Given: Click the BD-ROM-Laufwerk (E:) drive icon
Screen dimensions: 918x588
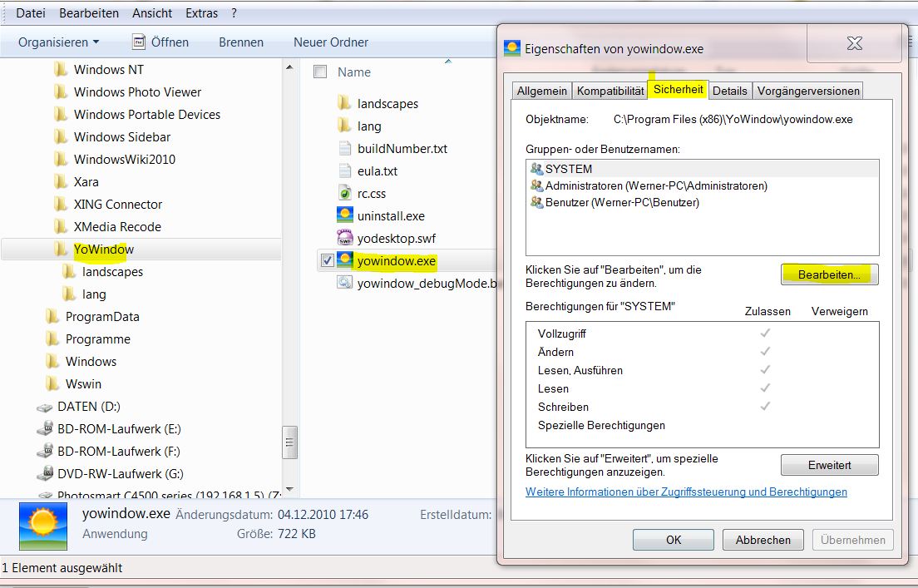Looking at the screenshot, I should click(x=45, y=429).
